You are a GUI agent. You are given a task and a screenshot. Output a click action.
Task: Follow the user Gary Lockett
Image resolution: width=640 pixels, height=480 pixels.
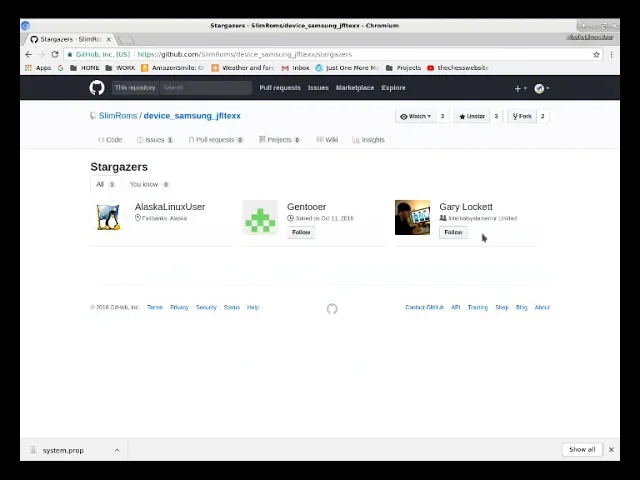453,232
